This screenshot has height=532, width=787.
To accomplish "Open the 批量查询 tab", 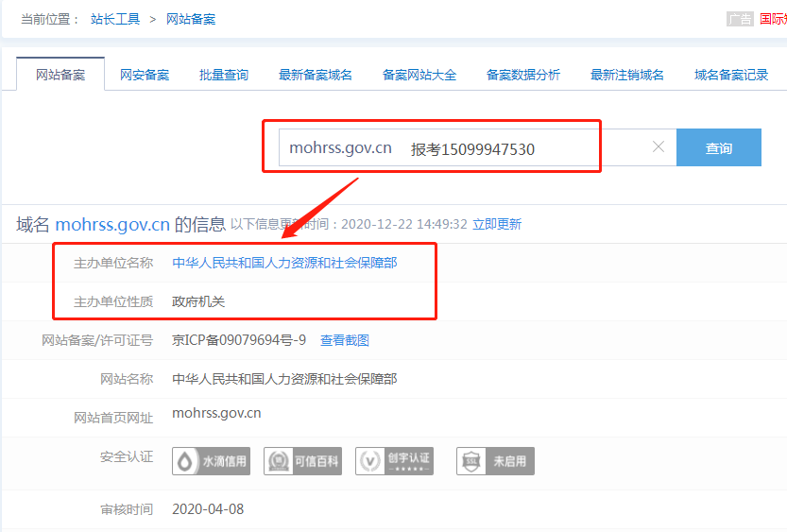I will pyautogui.click(x=224, y=75).
